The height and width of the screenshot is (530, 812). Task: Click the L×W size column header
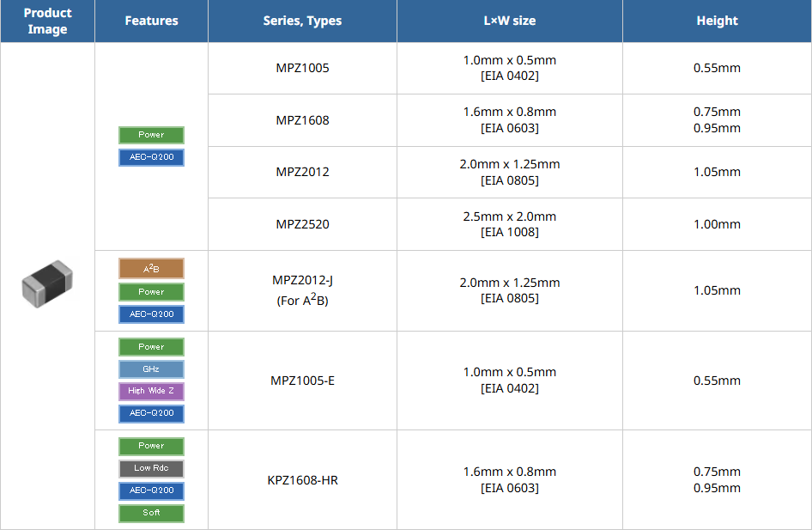coord(510,21)
